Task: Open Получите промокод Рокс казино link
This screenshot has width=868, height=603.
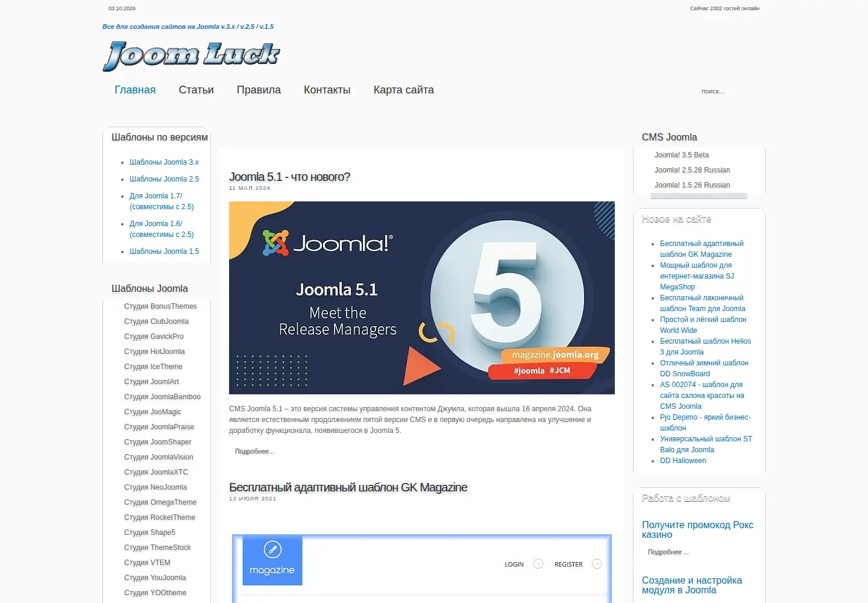Action: click(697, 530)
